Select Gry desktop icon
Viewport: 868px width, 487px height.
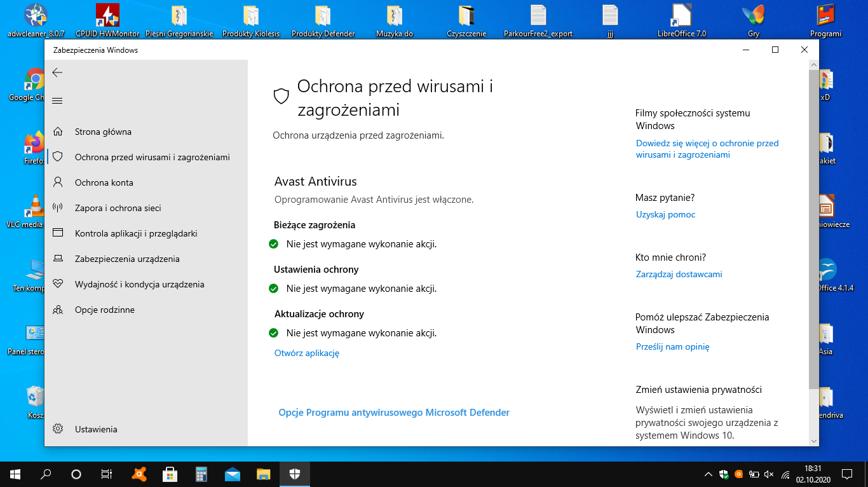click(x=754, y=21)
